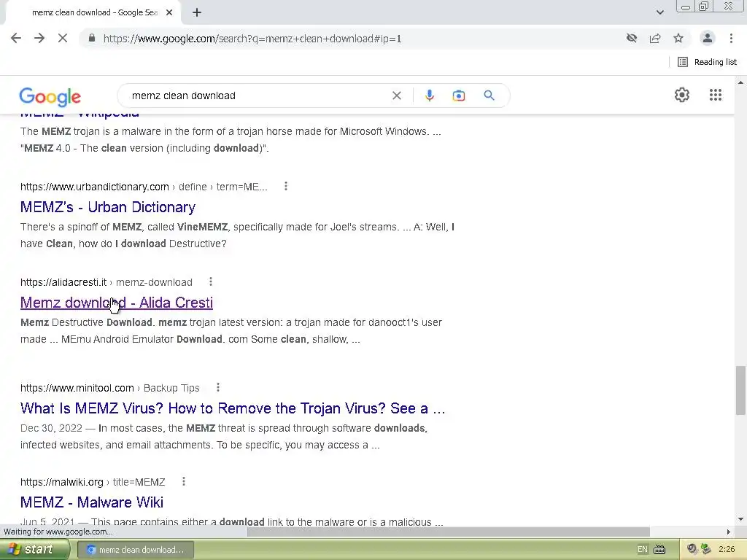
Task: Open more options for the malwiki.org result
Action: pos(183,481)
